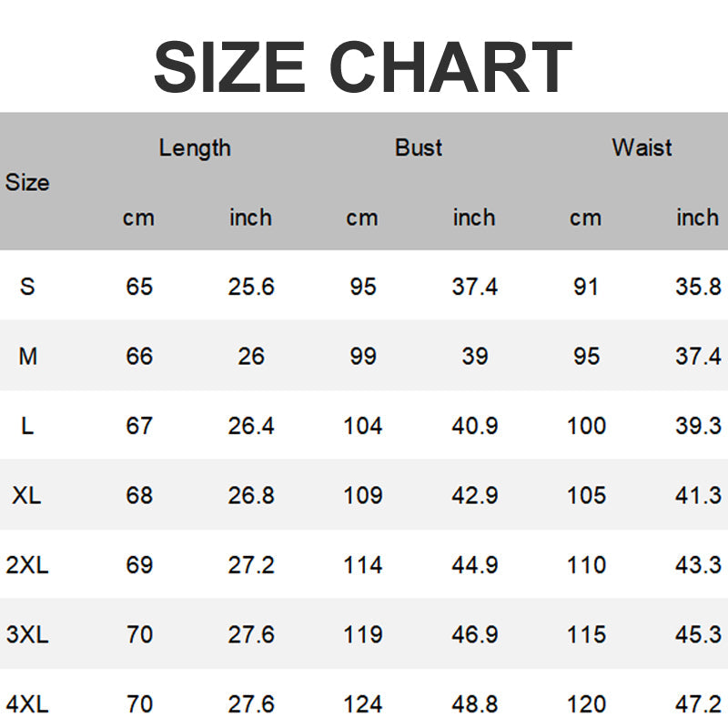This screenshot has height=728, width=728.
Task: Click the 69 cm length value
Action: [x=139, y=565]
